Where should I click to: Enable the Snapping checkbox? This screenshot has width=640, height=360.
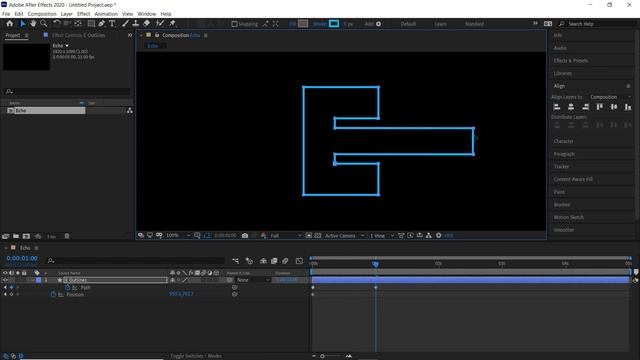click(234, 24)
